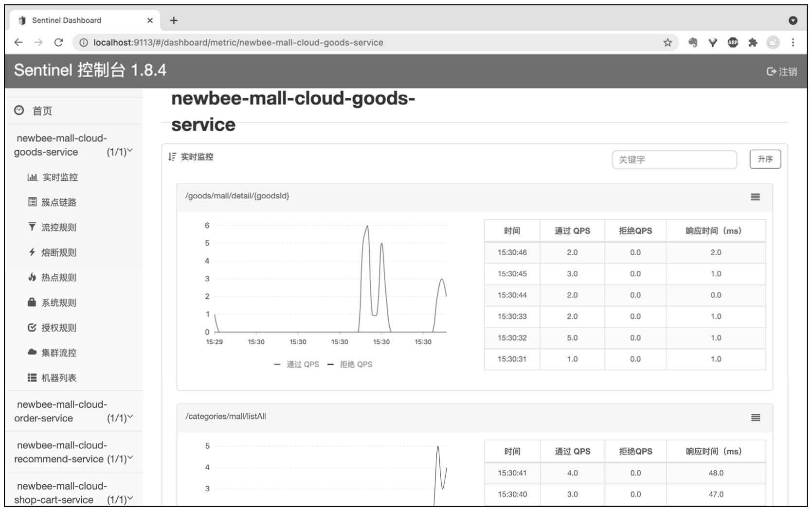Open a new browser tab
This screenshot has height=511, width=812.
point(174,20)
